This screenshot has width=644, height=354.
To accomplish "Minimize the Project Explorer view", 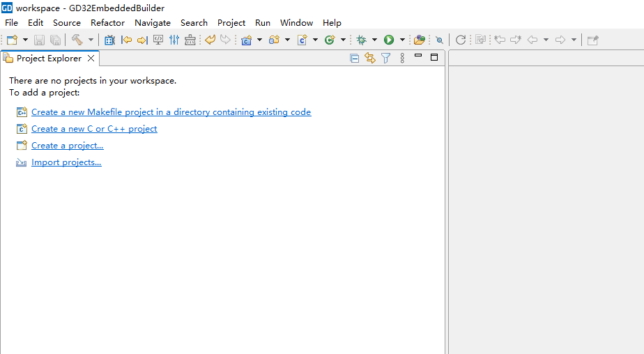I will pyautogui.click(x=418, y=56).
